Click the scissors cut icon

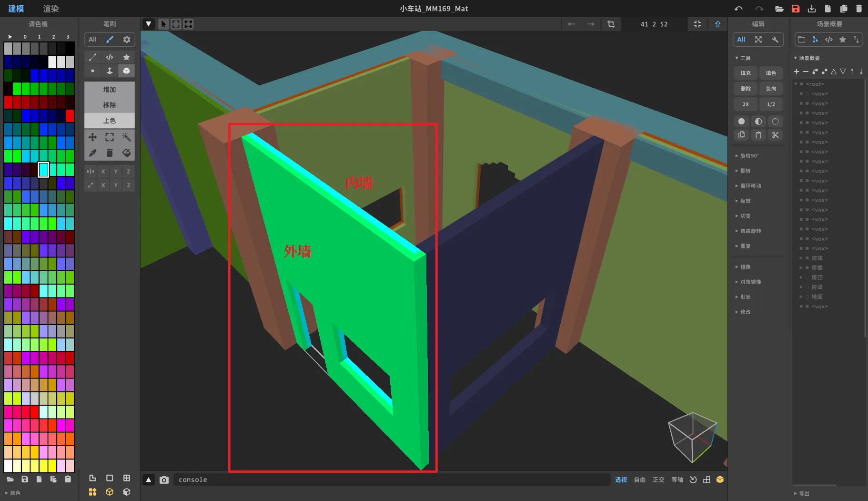[x=775, y=135]
